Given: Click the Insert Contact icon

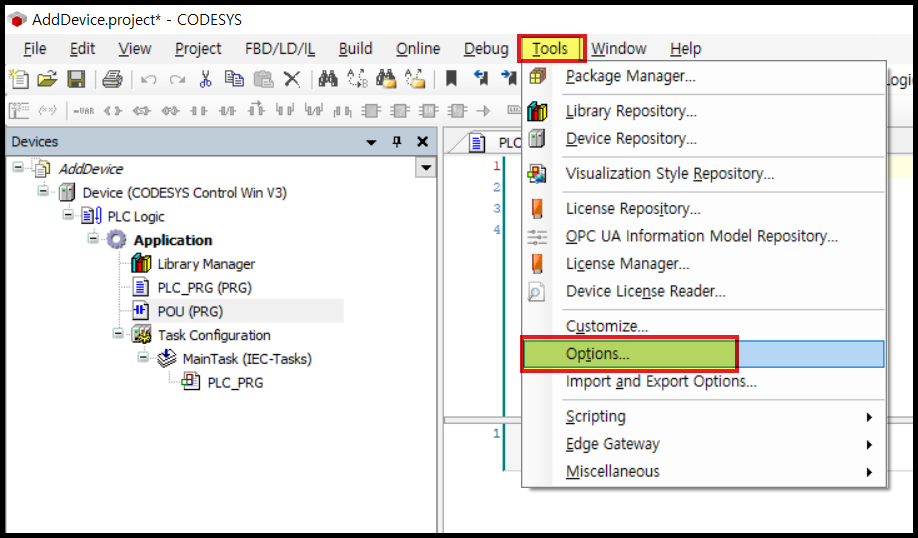Looking at the screenshot, I should (198, 110).
